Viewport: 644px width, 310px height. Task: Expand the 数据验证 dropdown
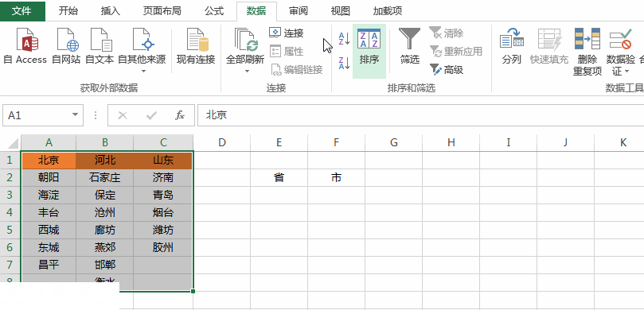(x=626, y=72)
